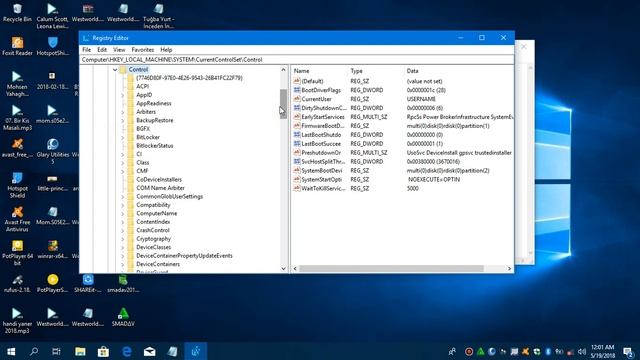Select the (Default) value entry
The width and height of the screenshot is (640, 360).
[312, 81]
